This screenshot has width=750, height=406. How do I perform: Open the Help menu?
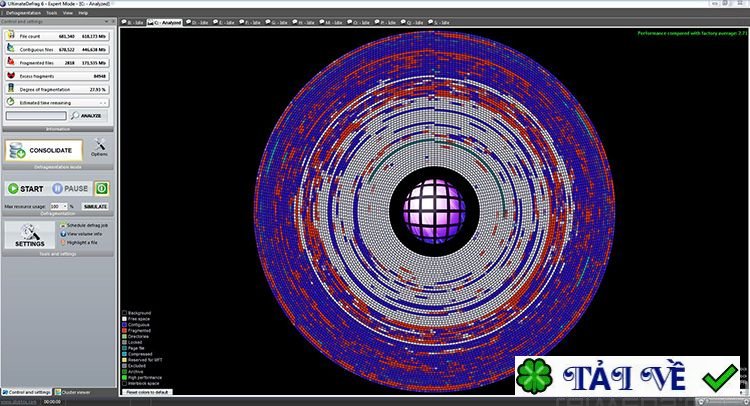83,13
